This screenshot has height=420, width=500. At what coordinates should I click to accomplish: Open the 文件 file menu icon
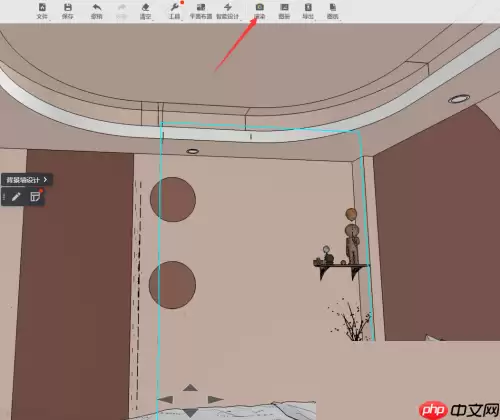point(42,7)
